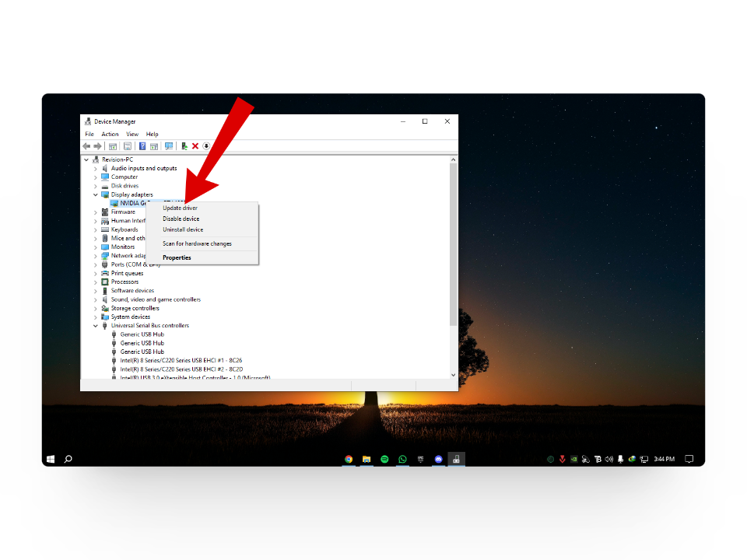Expand the Disk drives category arrow
Image resolution: width=747 pixels, height=560 pixels.
[95, 186]
